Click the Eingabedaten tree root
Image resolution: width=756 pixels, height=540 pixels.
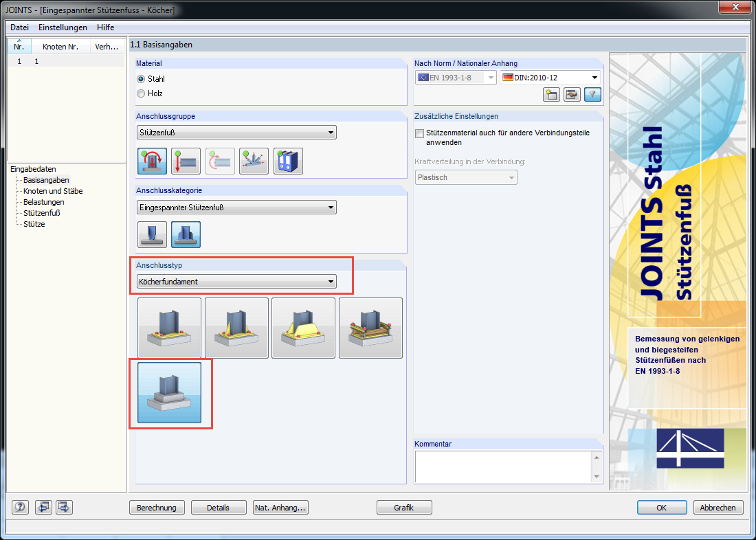pyautogui.click(x=33, y=169)
